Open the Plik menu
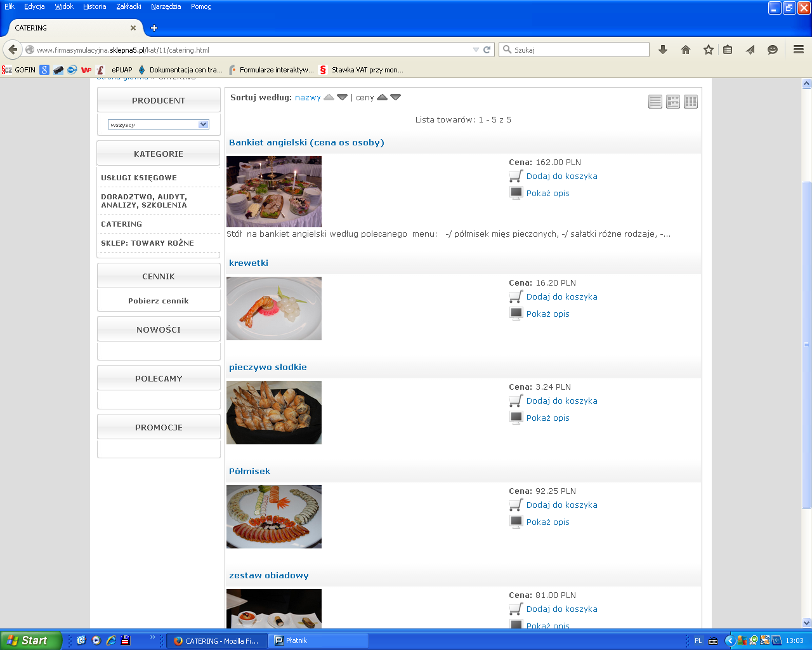Viewport: 812px width, 650px height. click(10, 6)
